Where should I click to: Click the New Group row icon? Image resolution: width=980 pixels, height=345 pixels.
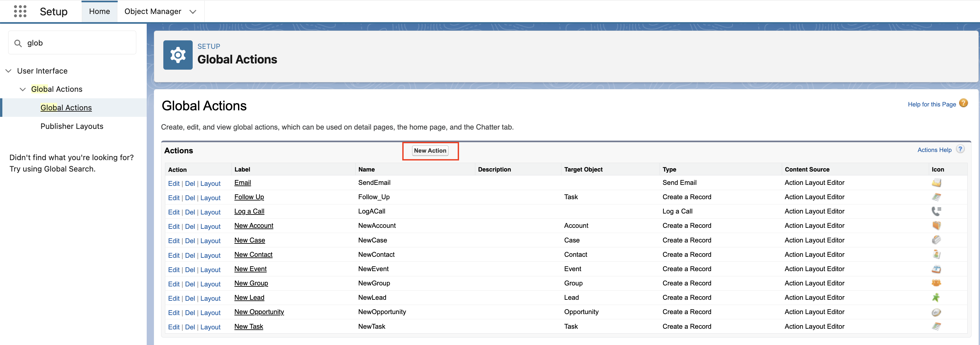click(x=936, y=283)
